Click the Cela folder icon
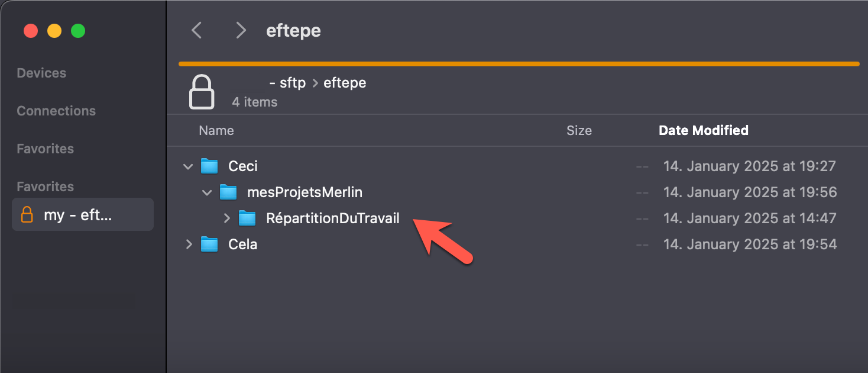Screen dimensions: 868x373 [209, 244]
